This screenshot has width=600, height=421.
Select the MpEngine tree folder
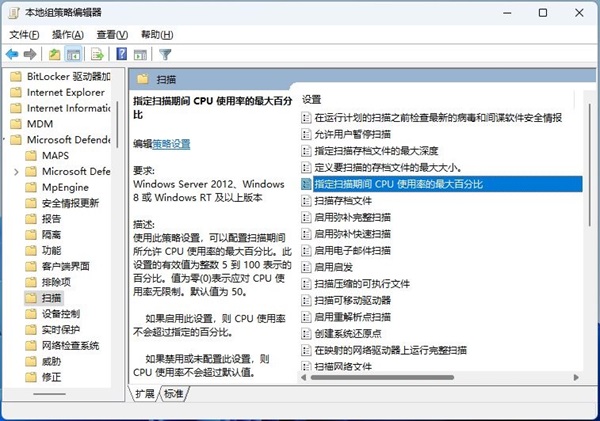[x=57, y=187]
